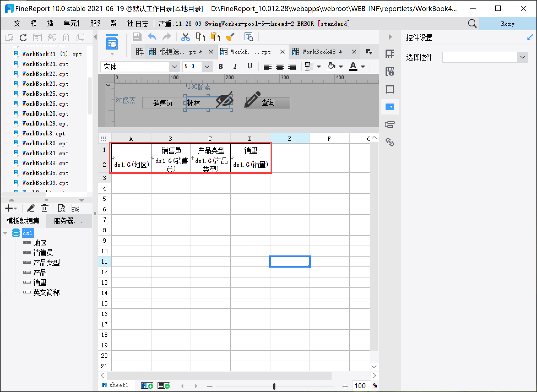This screenshot has height=392, width=537.
Task: Click the undo arrow icon
Action: (152, 37)
